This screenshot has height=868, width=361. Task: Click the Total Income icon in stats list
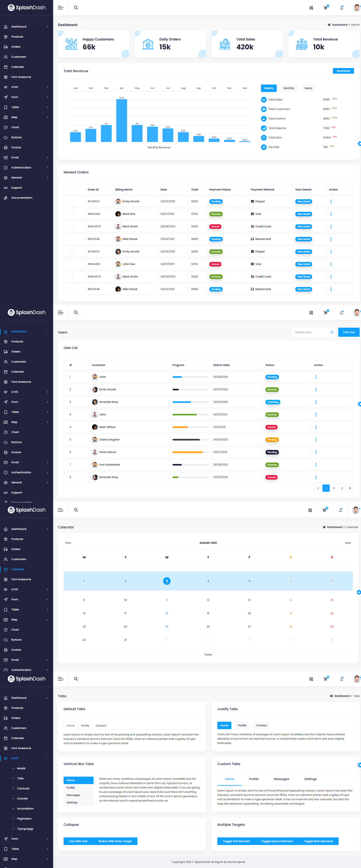264,119
